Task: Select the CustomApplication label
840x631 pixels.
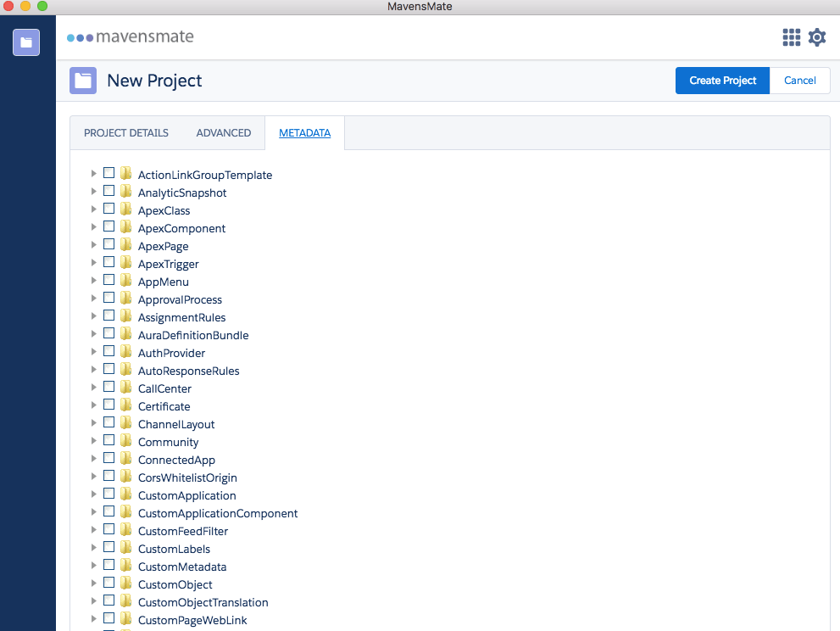Action: [187, 496]
